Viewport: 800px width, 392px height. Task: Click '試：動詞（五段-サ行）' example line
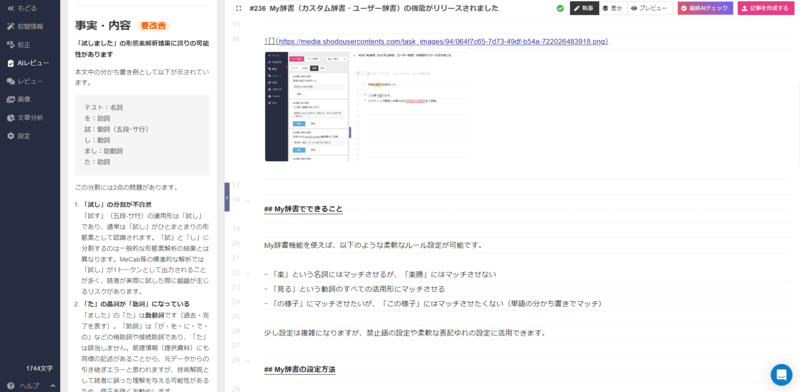[x=116, y=130]
